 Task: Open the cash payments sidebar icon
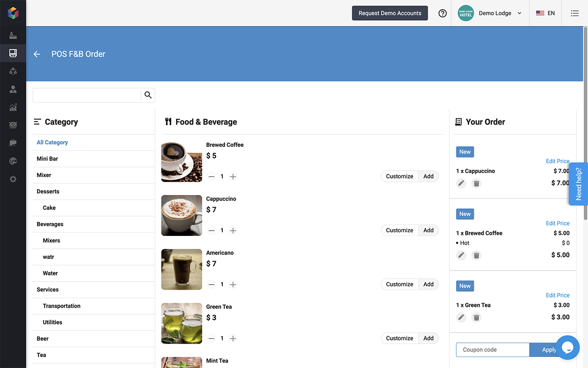pos(13,125)
